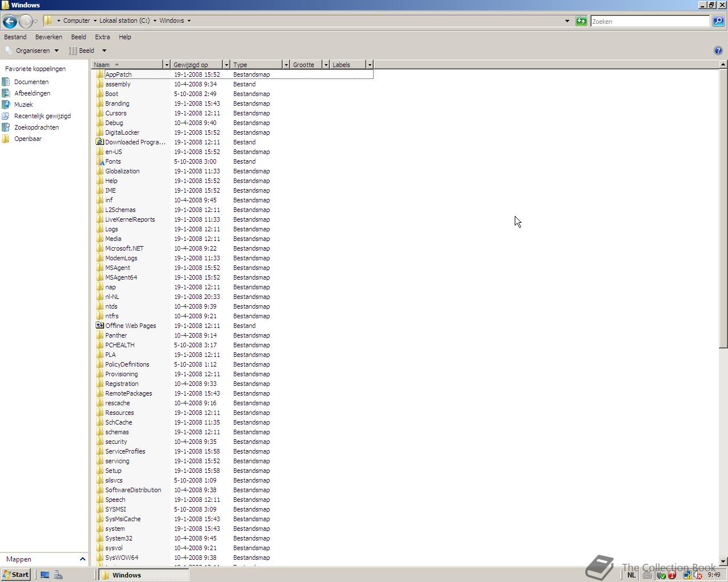The height and width of the screenshot is (582, 728).
Task: Select the AppPatch folder icon
Action: point(100,74)
